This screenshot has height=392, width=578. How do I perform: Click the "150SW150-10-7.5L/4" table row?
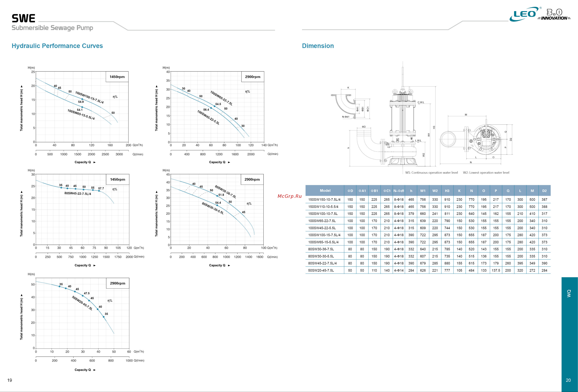tap(428, 199)
